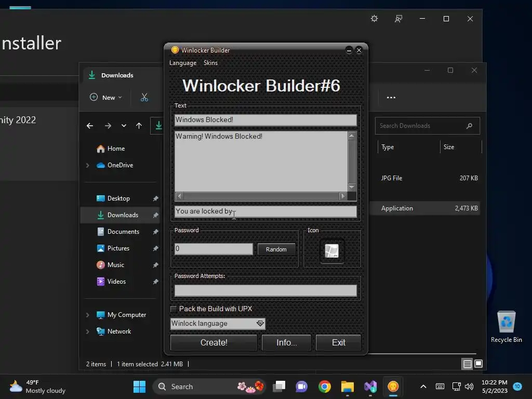Open the See more ellipsis menu in File Explorer
Screen dimensions: 532x399
coord(391,97)
